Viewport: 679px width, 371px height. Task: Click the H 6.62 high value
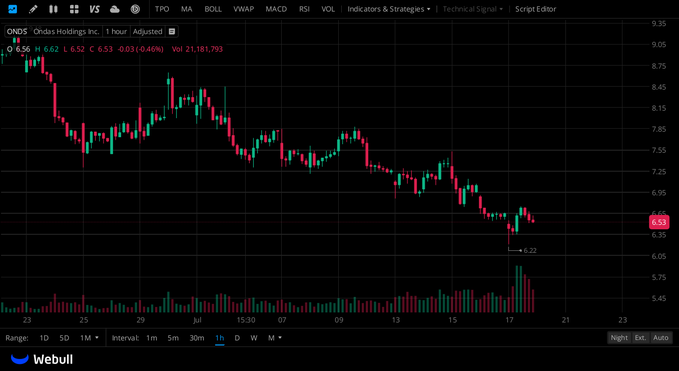coord(47,49)
